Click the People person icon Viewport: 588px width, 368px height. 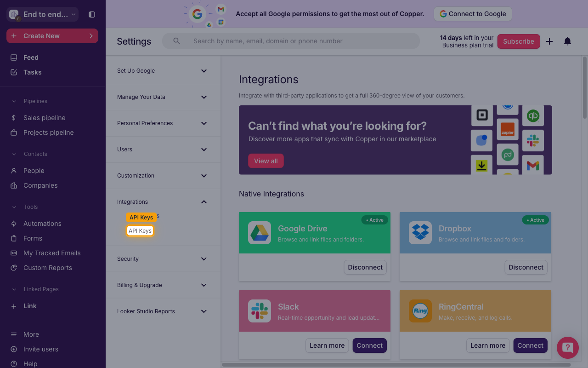pyautogui.click(x=14, y=171)
